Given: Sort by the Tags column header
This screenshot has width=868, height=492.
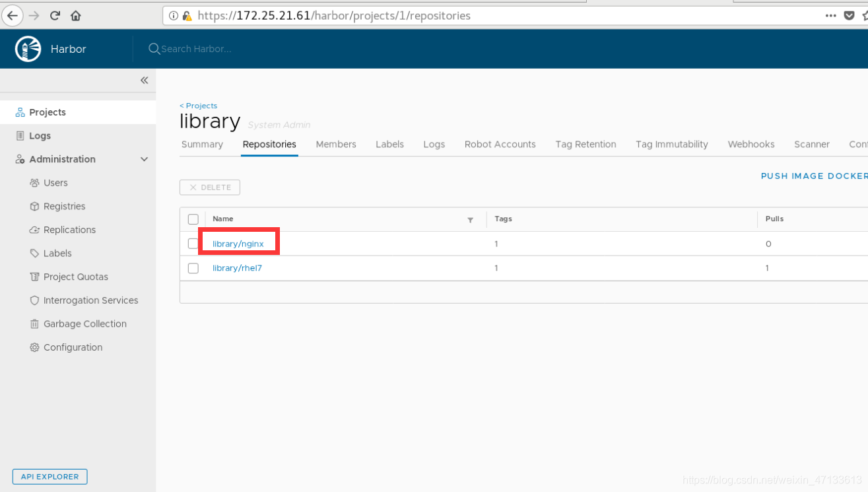Looking at the screenshot, I should [x=504, y=219].
